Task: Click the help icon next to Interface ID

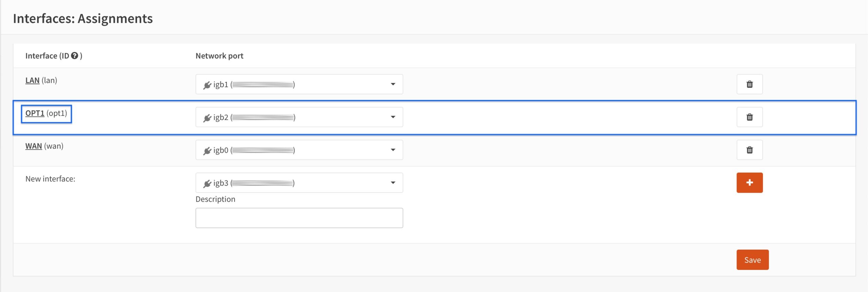Action: click(75, 56)
